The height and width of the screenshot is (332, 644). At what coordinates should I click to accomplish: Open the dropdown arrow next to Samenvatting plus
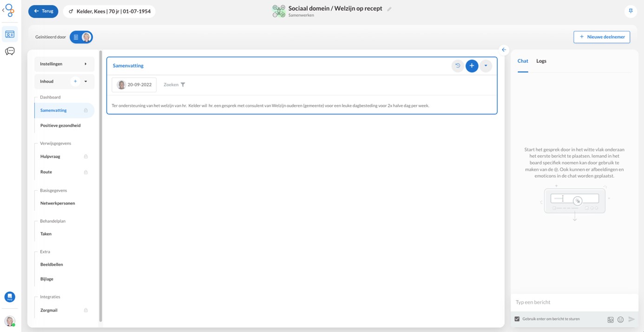click(x=486, y=66)
